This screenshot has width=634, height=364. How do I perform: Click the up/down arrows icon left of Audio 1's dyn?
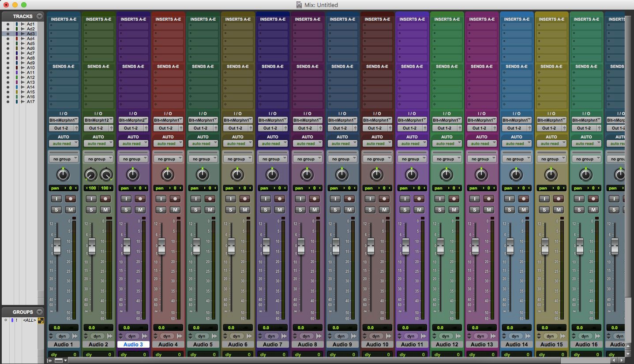(x=52, y=336)
